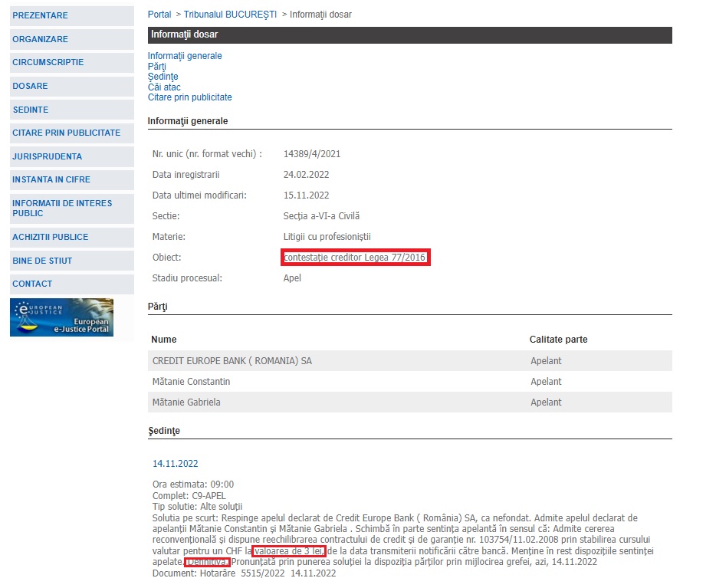The width and height of the screenshot is (716, 588).
Task: Click Apelant for Credit Europe Bank
Action: coord(546,360)
